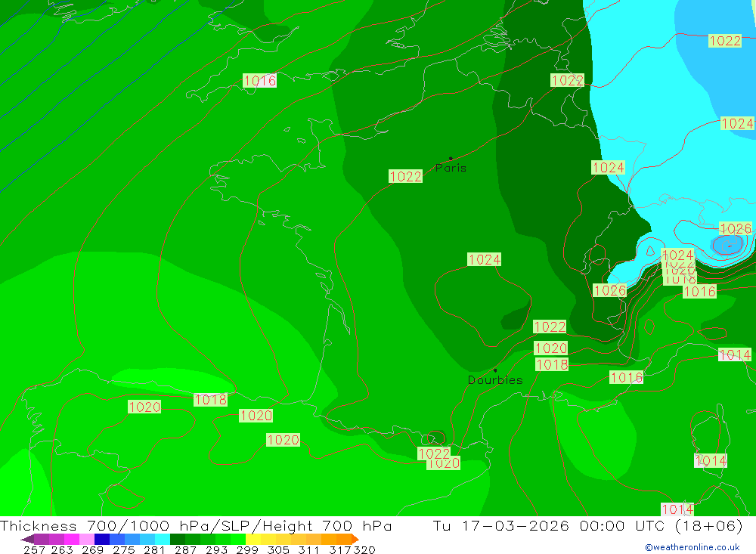Click the Dourbies city label
Image resolution: width=756 pixels, height=554 pixels.
[x=495, y=380]
